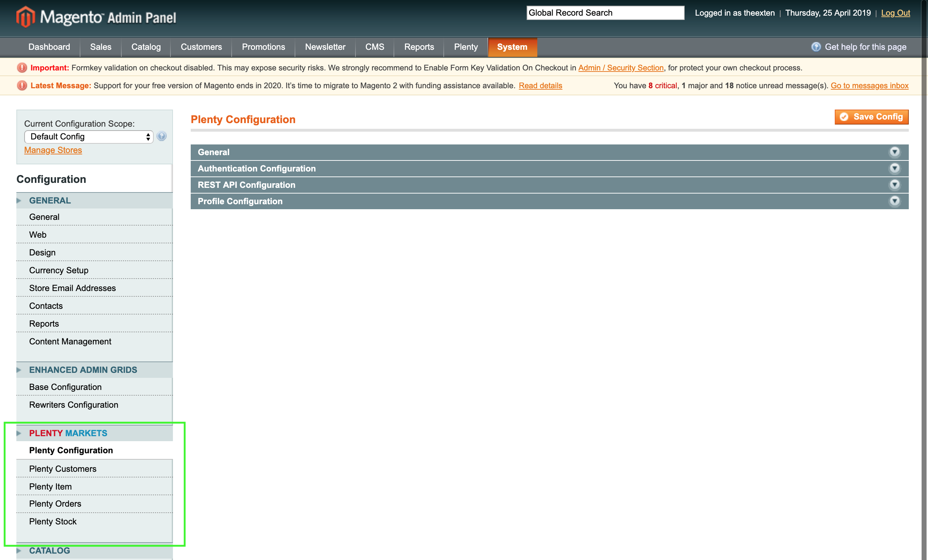Open the Catalog menu
This screenshot has width=928, height=560.
pos(146,47)
